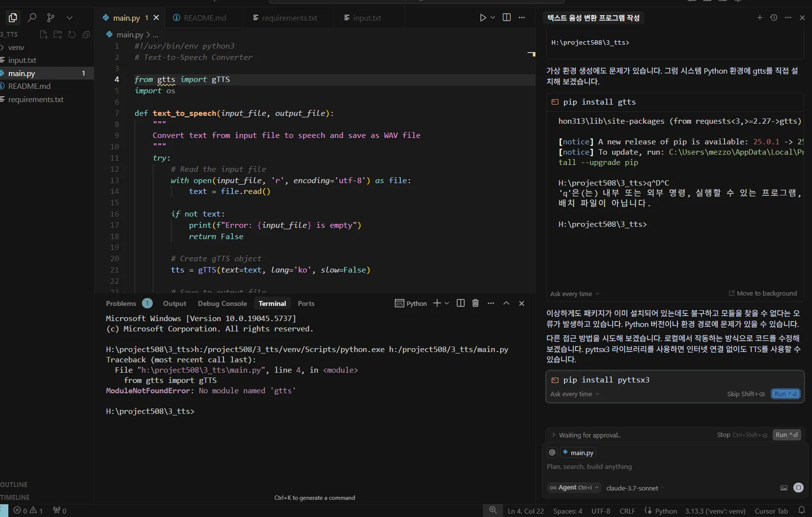Image resolution: width=812 pixels, height=517 pixels.
Task: Click the New Folder icon in explorer
Action: click(x=58, y=34)
